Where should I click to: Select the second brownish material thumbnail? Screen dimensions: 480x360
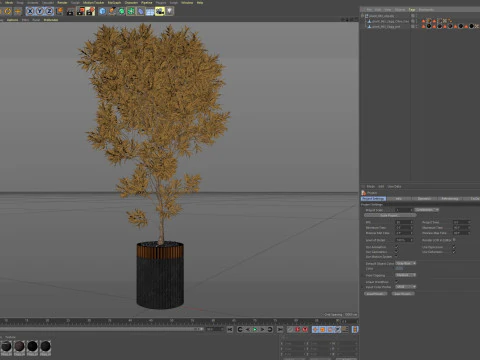click(x=19, y=347)
